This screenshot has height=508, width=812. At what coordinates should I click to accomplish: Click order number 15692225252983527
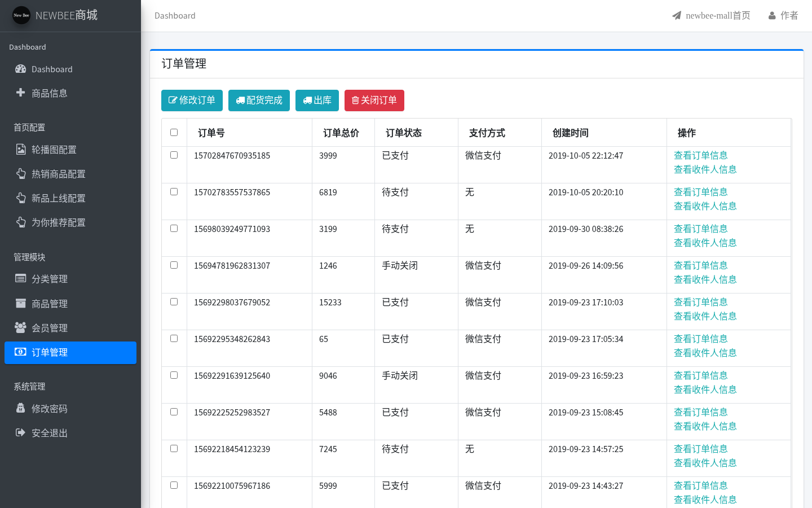coord(232,413)
